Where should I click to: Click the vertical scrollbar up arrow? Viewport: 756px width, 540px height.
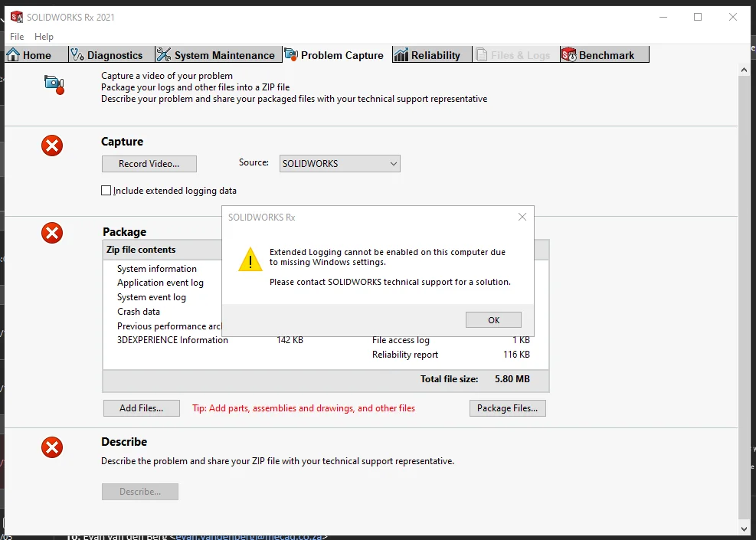tap(744, 70)
